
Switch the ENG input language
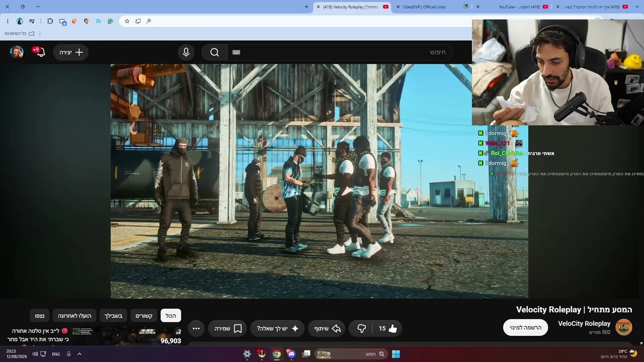click(x=56, y=354)
